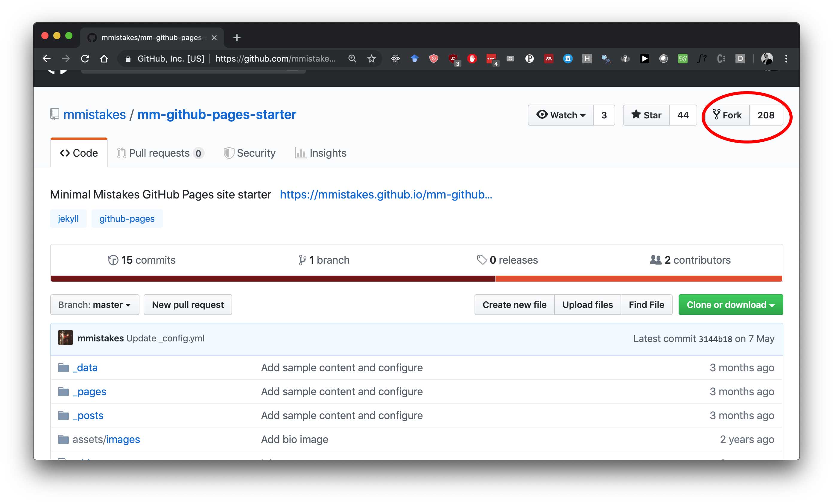Open the Mendeley red extension icon
The width and height of the screenshot is (833, 504).
[548, 59]
